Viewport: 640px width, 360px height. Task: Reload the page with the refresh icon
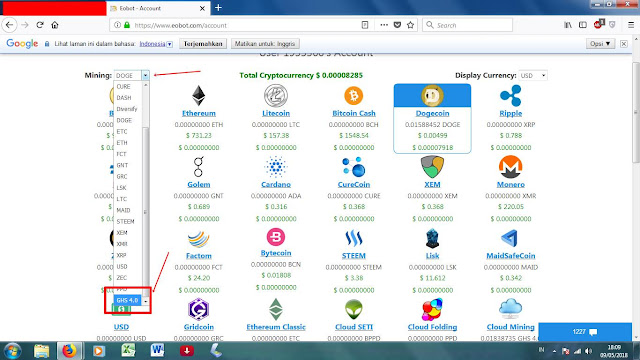click(40, 25)
